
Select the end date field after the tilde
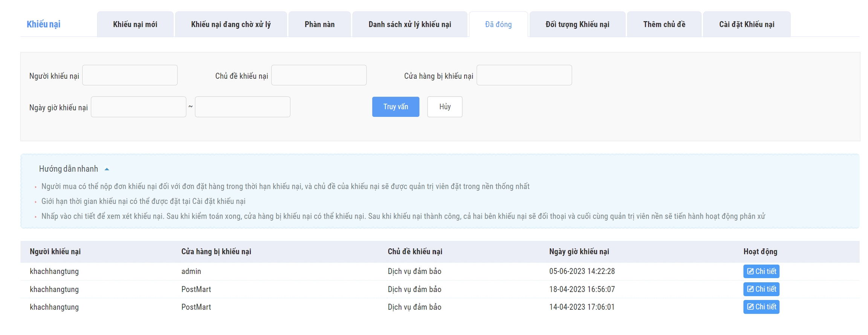[x=242, y=107]
